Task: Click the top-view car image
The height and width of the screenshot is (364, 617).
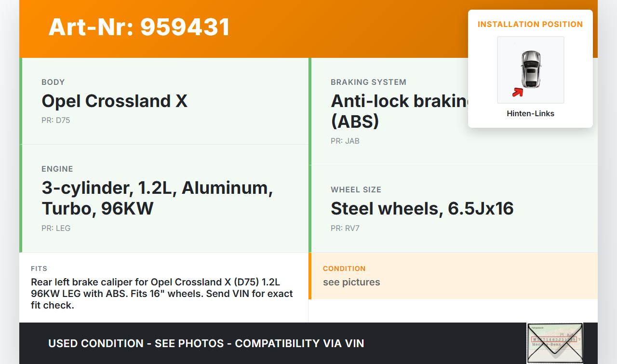Action: click(x=531, y=69)
